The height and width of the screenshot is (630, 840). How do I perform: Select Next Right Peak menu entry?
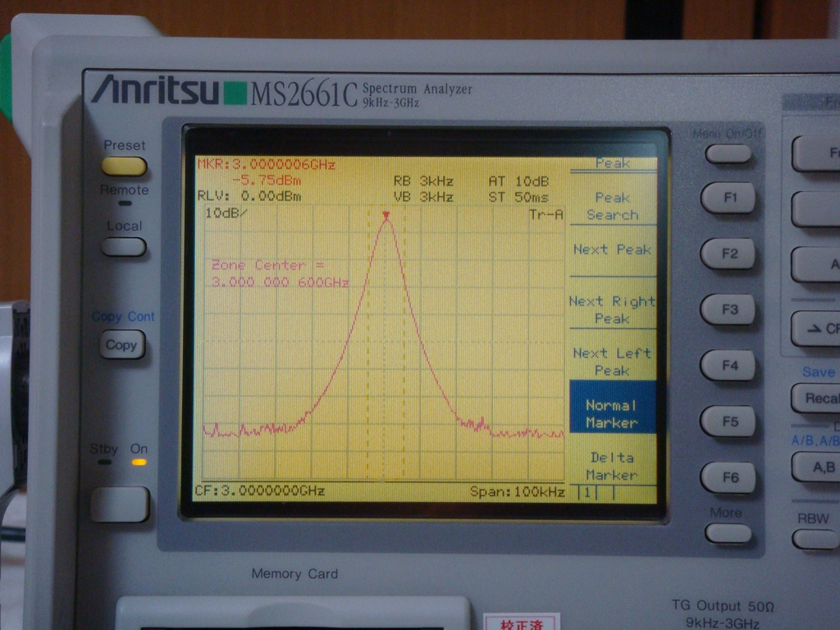(613, 309)
